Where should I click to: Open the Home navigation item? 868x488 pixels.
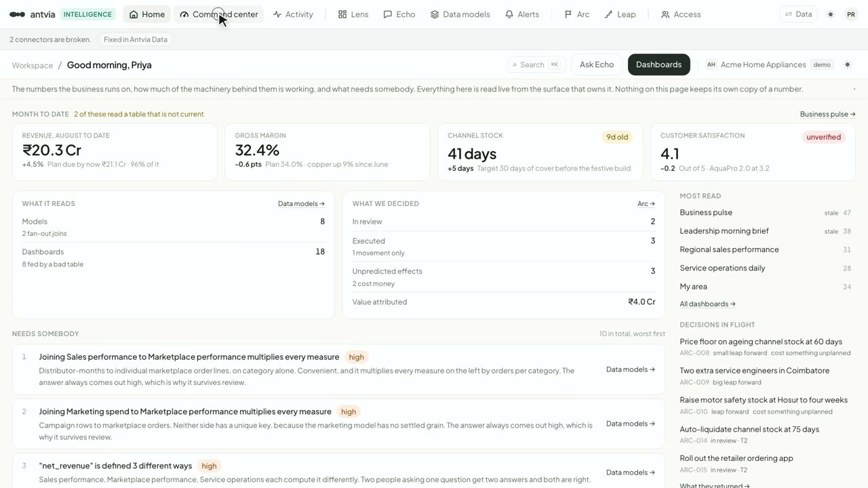pos(146,14)
